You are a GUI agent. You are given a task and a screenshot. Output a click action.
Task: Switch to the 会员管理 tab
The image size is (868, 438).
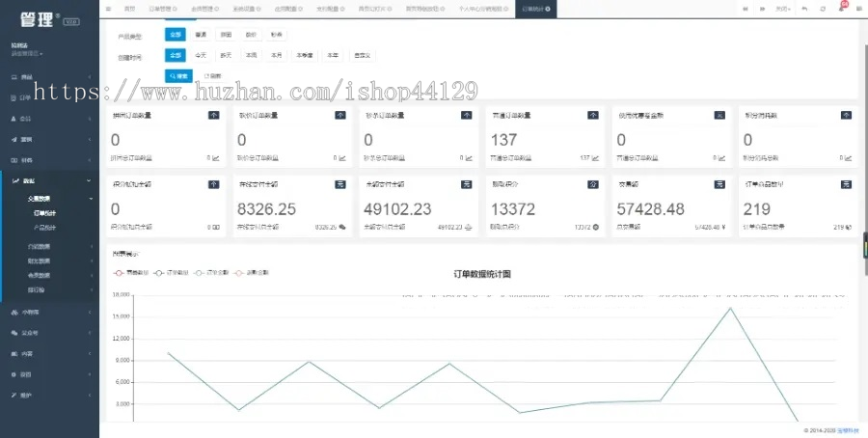click(204, 9)
